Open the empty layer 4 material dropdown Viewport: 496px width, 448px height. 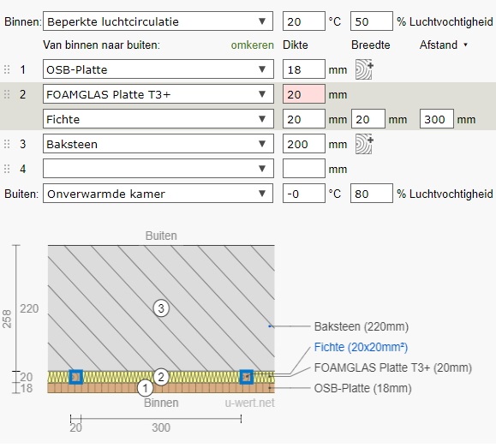click(x=158, y=169)
